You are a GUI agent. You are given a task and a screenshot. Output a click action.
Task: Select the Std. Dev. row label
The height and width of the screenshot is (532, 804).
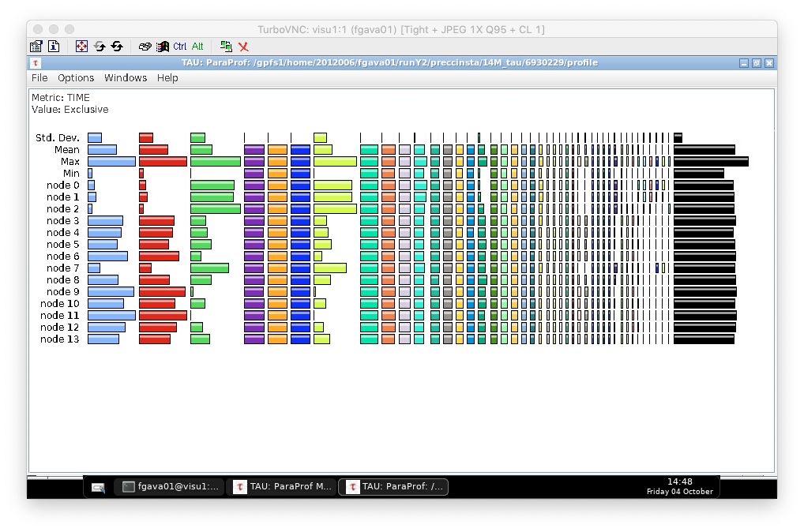[58, 138]
